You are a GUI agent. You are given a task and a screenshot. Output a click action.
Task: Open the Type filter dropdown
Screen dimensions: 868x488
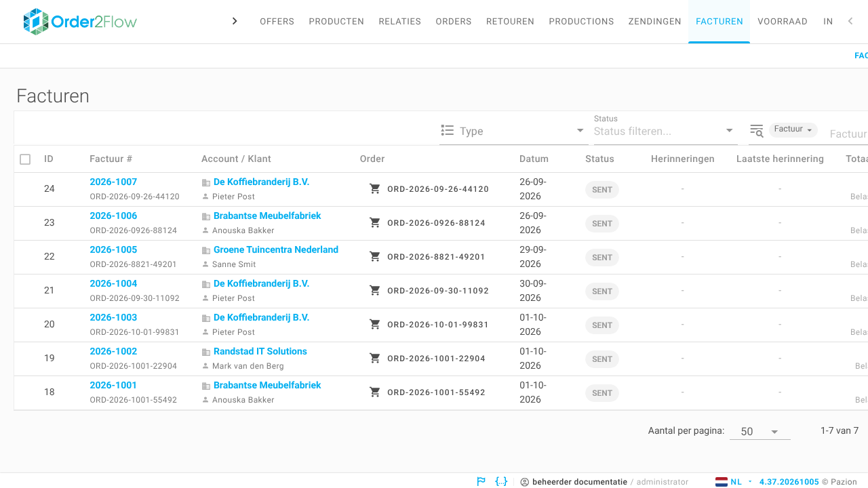click(514, 131)
